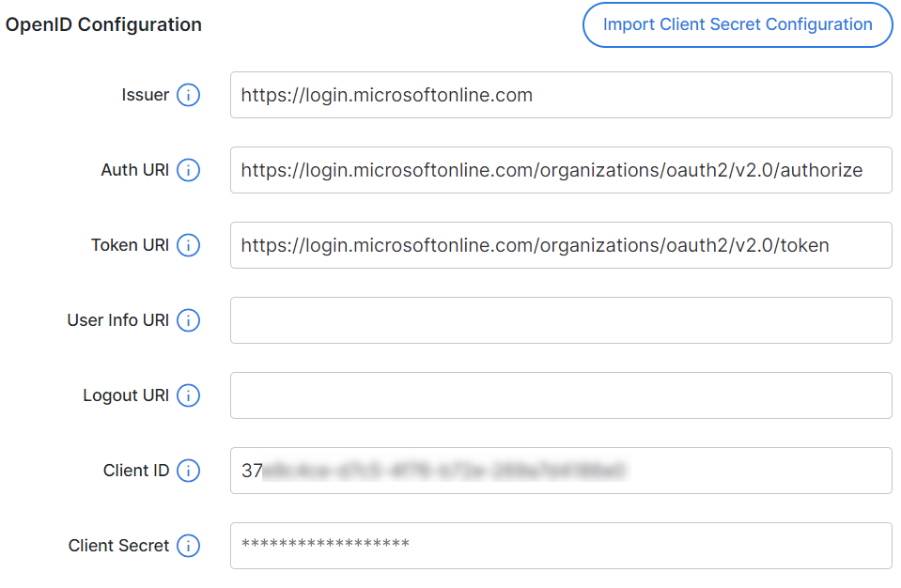Click the User Info URI label text
Viewport: 901px width, 588px height.
tap(117, 320)
